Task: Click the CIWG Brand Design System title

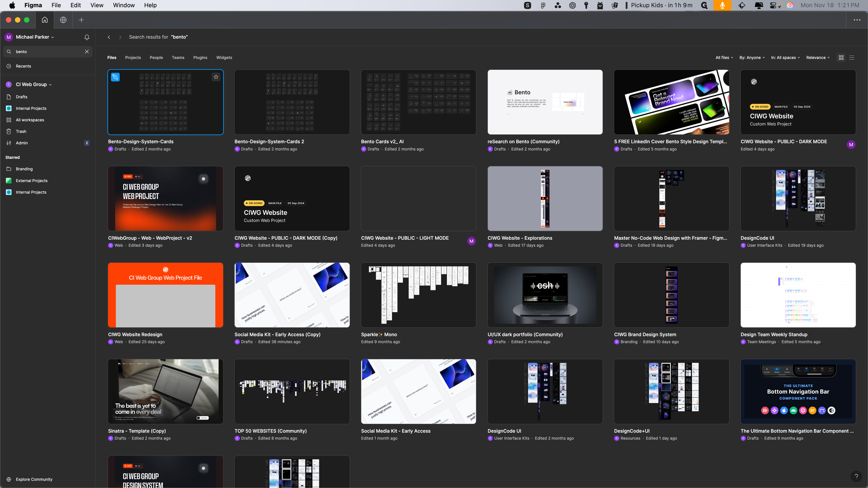Action: pyautogui.click(x=645, y=334)
